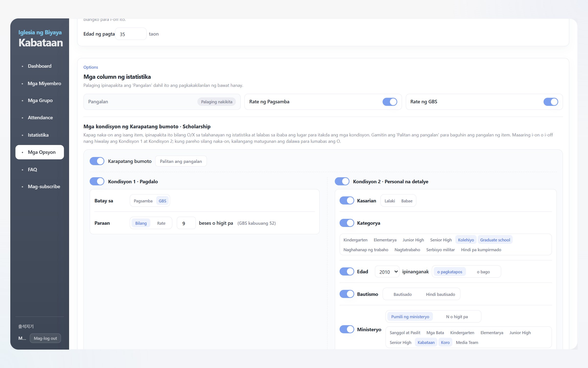Screen dimensions: 588x368
Task: Choose 'o bago' birth year option
Action: point(483,272)
